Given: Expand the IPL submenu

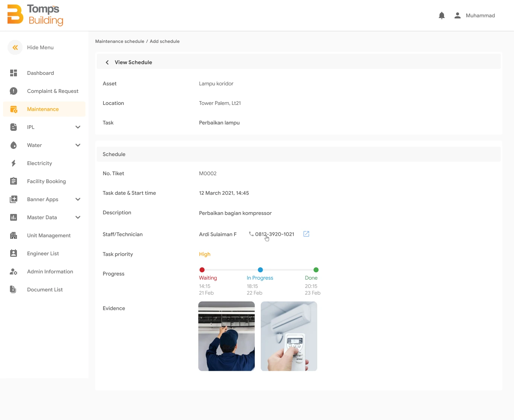Looking at the screenshot, I should point(78,127).
